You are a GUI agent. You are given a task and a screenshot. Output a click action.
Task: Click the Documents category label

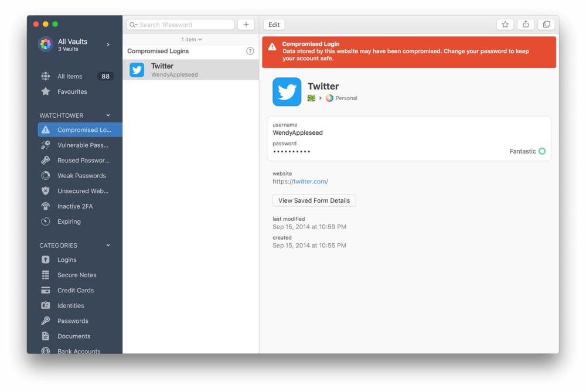[x=74, y=336]
